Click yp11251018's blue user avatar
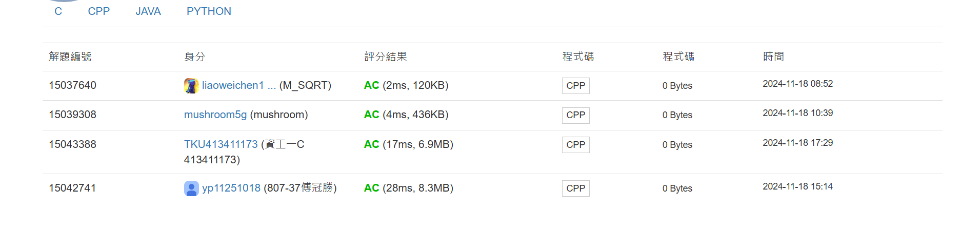Image resolution: width=980 pixels, height=246 pixels. click(191, 188)
